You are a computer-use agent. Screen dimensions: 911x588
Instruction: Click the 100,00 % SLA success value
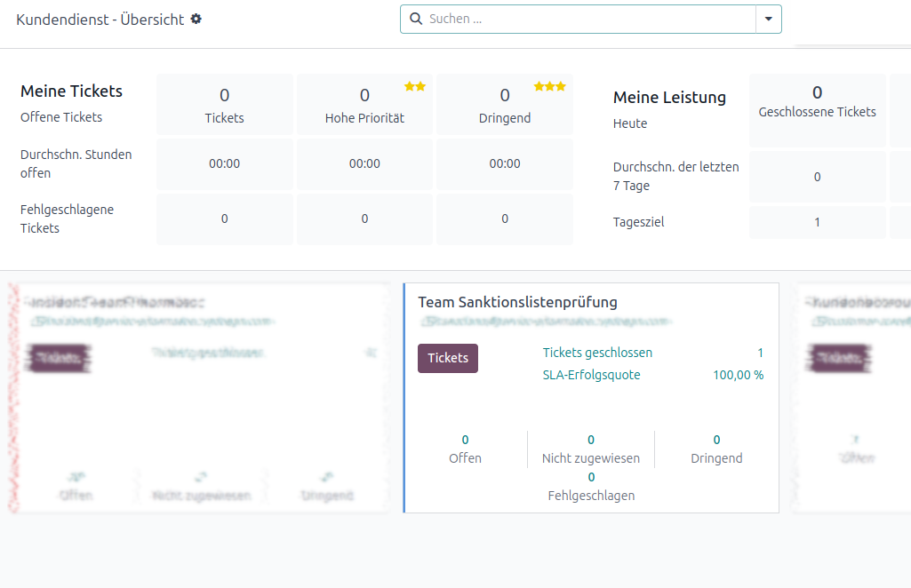pyautogui.click(x=738, y=375)
